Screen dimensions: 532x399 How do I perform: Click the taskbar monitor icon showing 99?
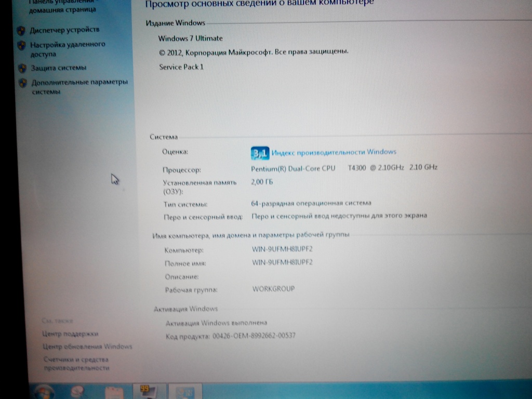148,391
